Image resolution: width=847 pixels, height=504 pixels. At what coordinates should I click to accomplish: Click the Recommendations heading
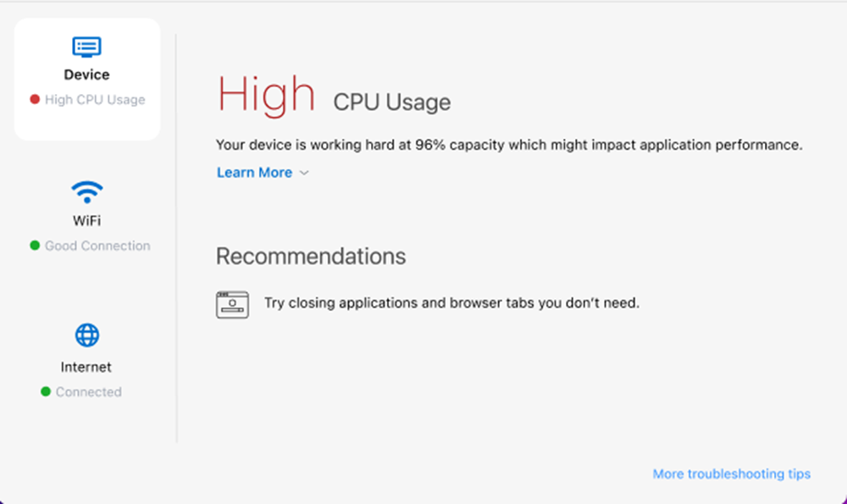pyautogui.click(x=311, y=256)
